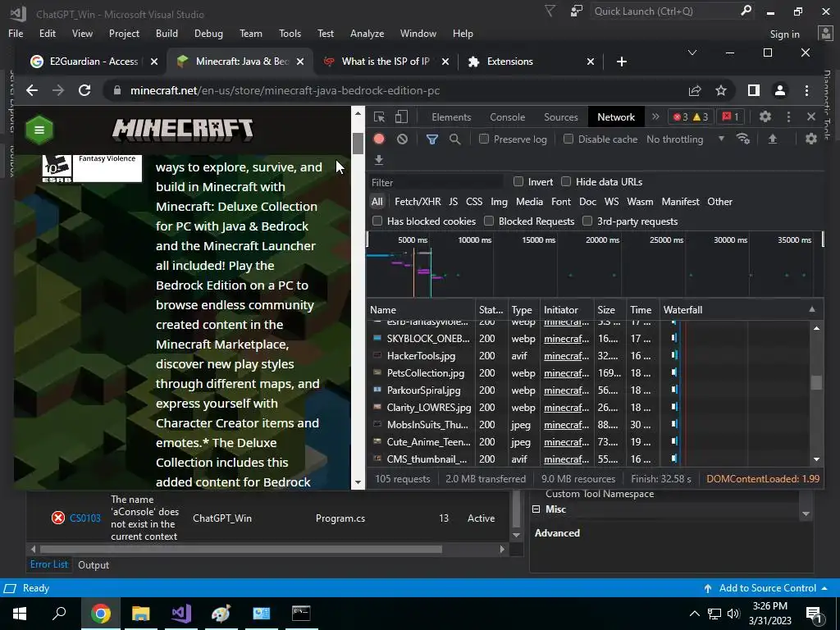Open network conditions wifi icon
Viewport: 840px width, 630px height.
click(x=743, y=139)
